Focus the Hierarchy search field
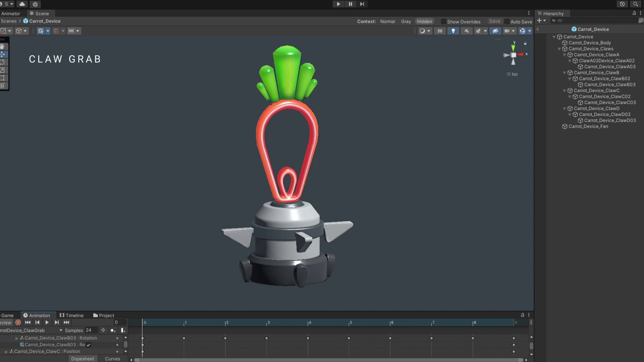The width and height of the screenshot is (644, 362). coord(594,20)
